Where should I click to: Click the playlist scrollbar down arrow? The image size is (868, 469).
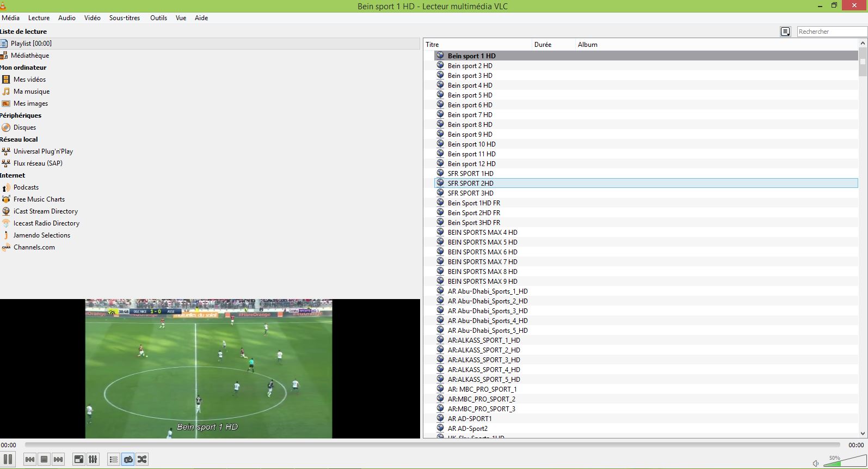863,434
